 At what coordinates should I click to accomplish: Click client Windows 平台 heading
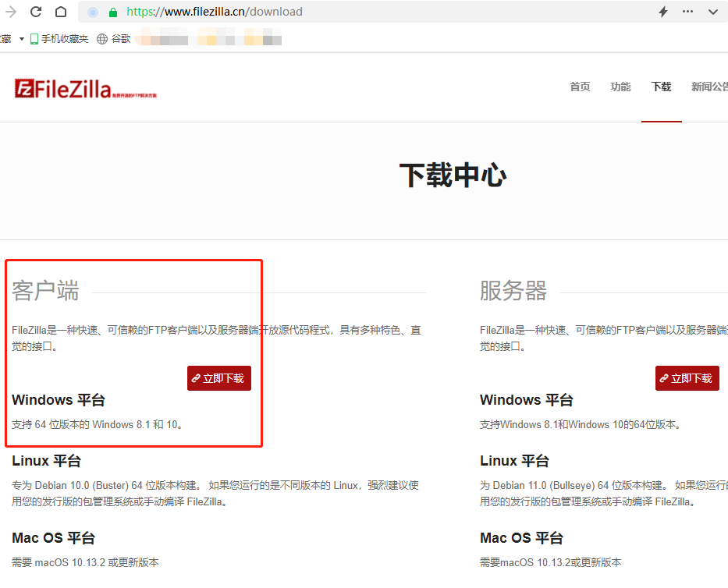click(x=59, y=400)
